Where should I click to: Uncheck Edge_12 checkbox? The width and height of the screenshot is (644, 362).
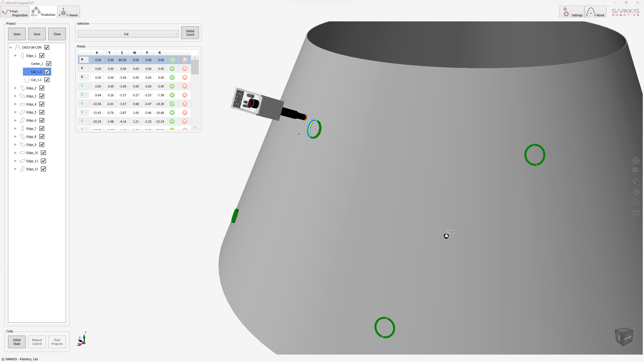pyautogui.click(x=43, y=169)
